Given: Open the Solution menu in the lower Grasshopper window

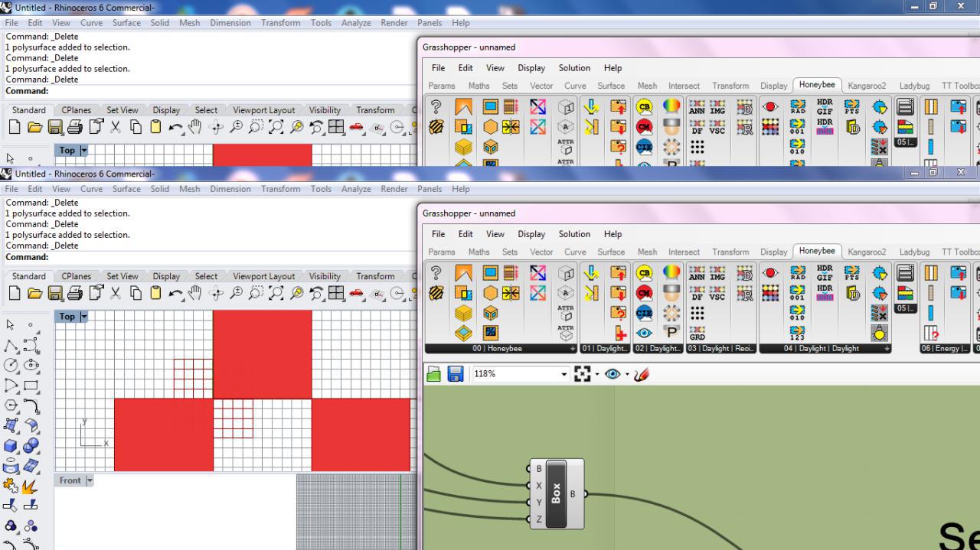Looking at the screenshot, I should [x=574, y=234].
